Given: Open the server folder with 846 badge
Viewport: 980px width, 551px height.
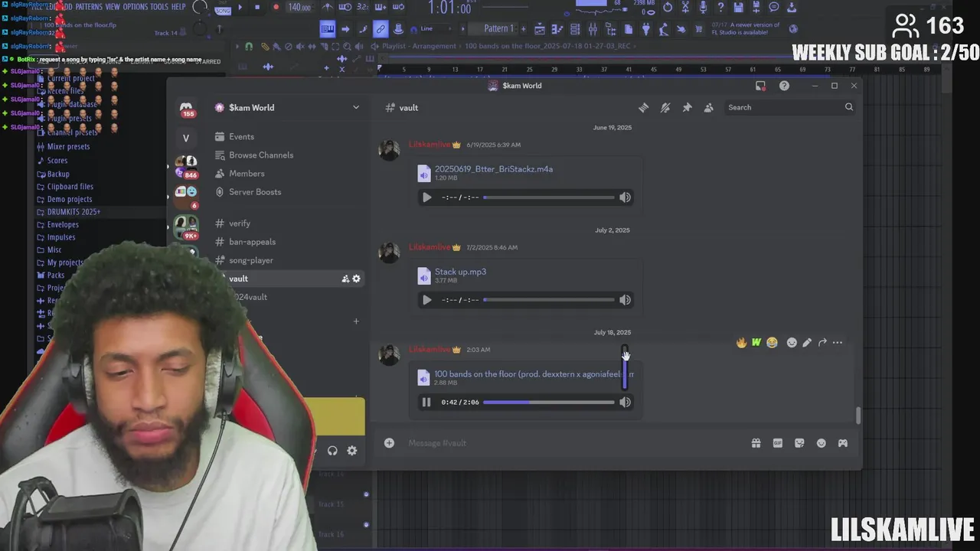Looking at the screenshot, I should point(186,166).
